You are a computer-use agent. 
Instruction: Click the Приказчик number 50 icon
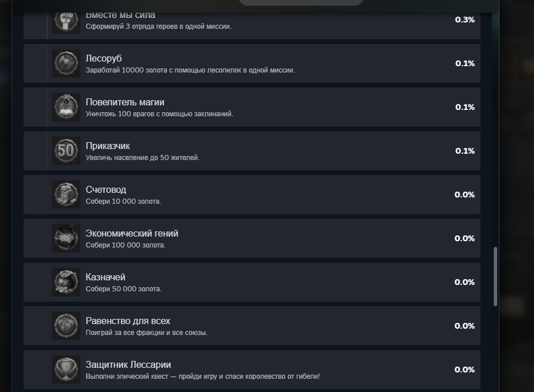click(x=66, y=151)
